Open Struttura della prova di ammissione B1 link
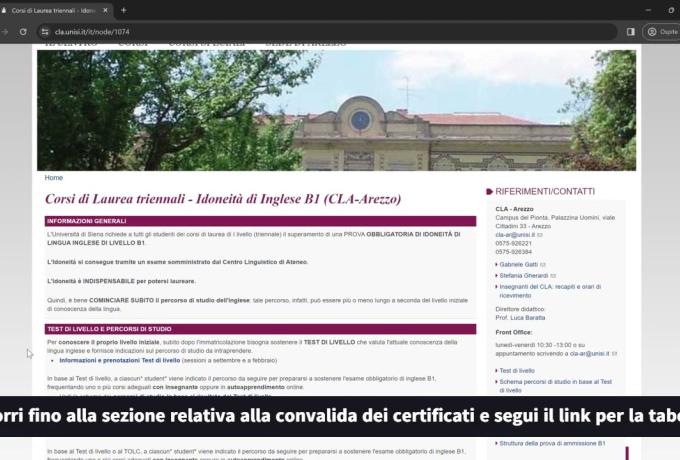Screen dimensions: 680x460 point(552,444)
